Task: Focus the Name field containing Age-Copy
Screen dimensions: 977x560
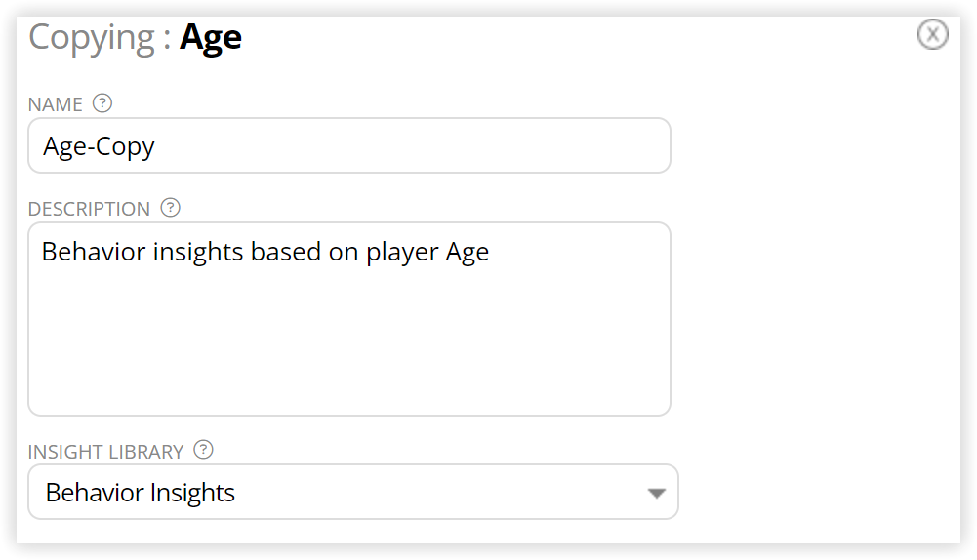Action: 349,145
